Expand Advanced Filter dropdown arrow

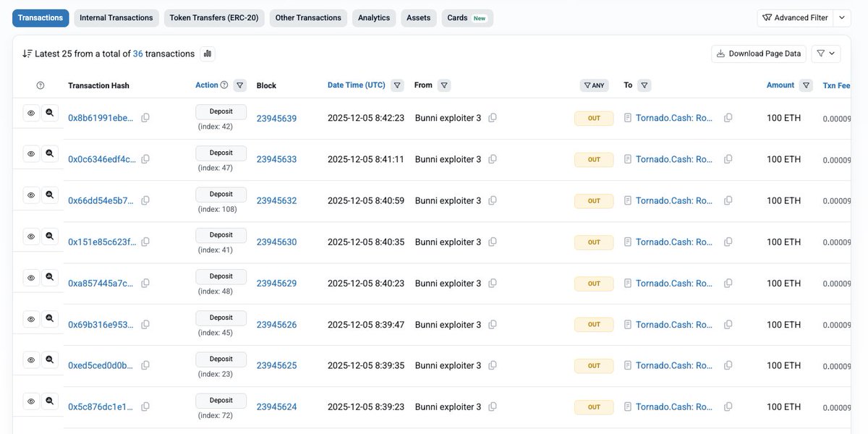(x=842, y=18)
